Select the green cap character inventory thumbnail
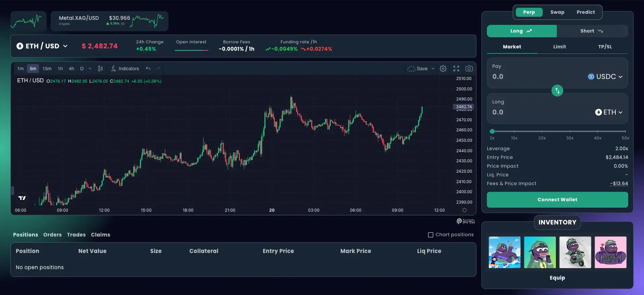Image resolution: width=644 pixels, height=295 pixels. (x=540, y=252)
